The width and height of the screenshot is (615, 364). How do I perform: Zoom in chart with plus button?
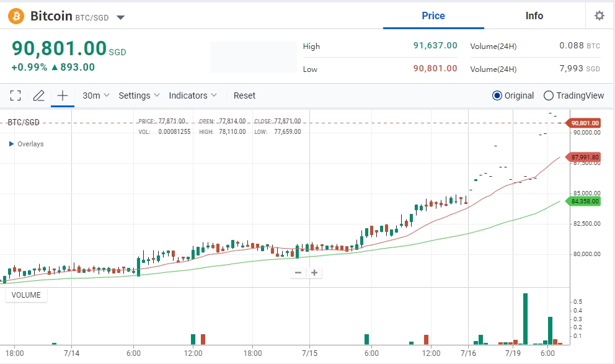314,273
